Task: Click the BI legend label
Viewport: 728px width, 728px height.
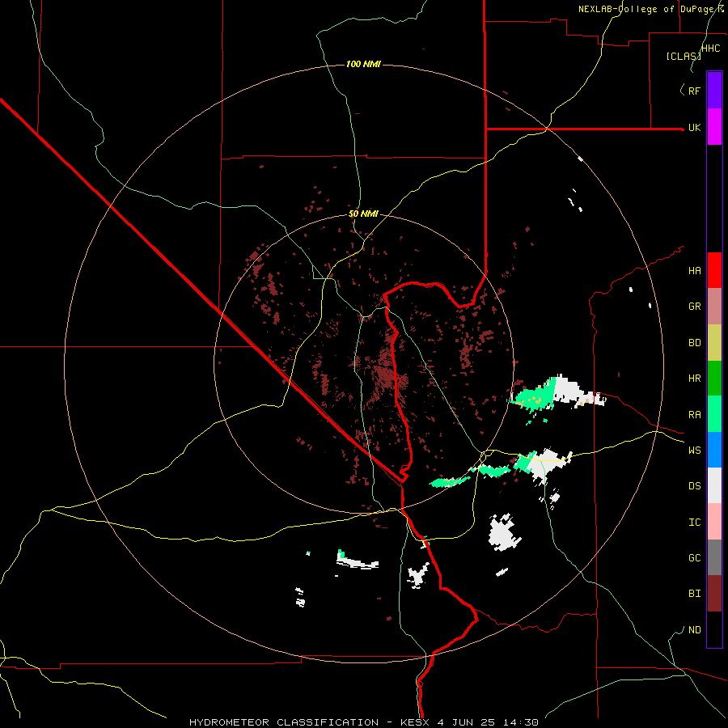Action: [694, 594]
